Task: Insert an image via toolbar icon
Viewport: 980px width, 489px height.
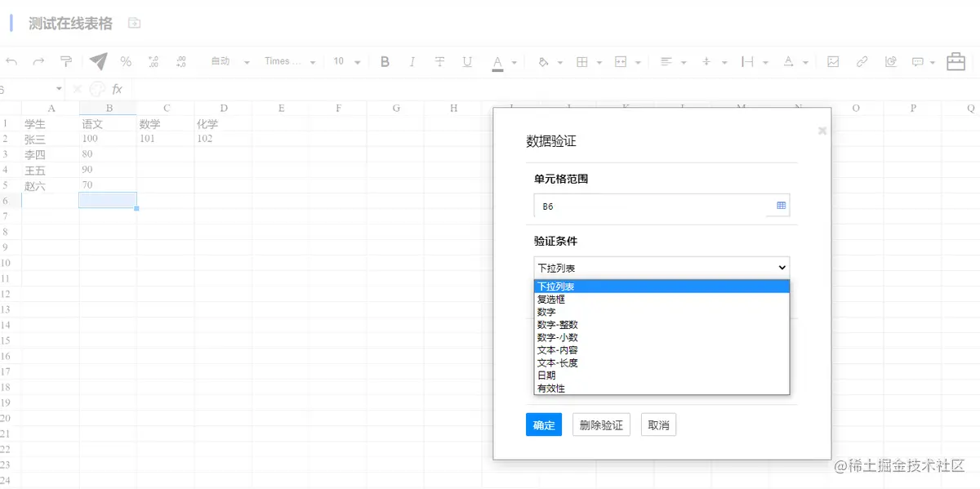Action: [833, 62]
